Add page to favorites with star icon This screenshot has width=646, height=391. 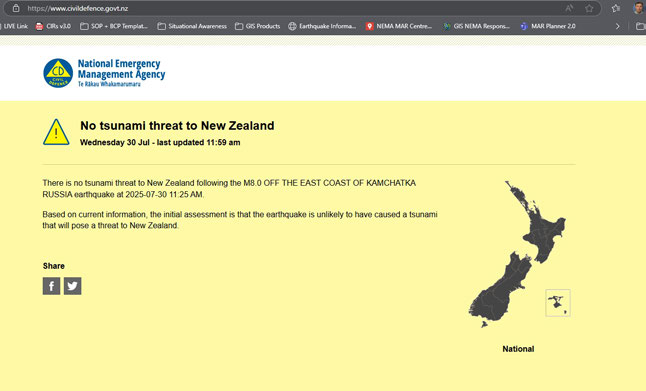click(x=589, y=8)
